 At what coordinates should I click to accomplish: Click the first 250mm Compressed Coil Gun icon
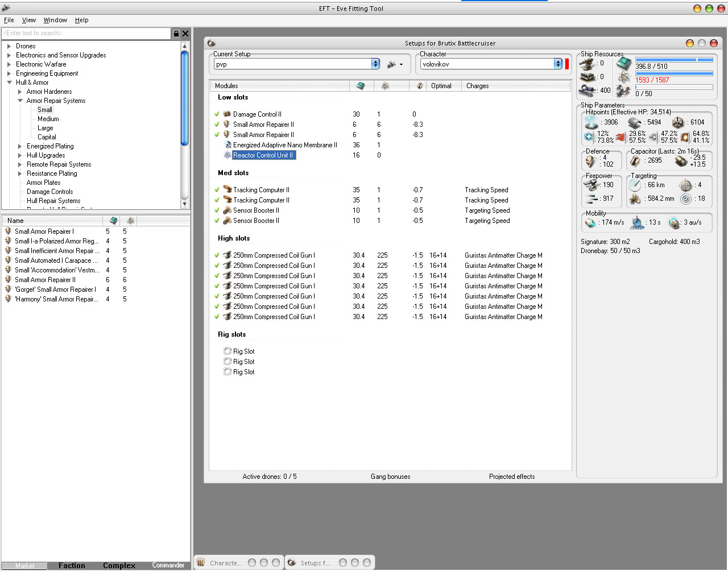227,255
